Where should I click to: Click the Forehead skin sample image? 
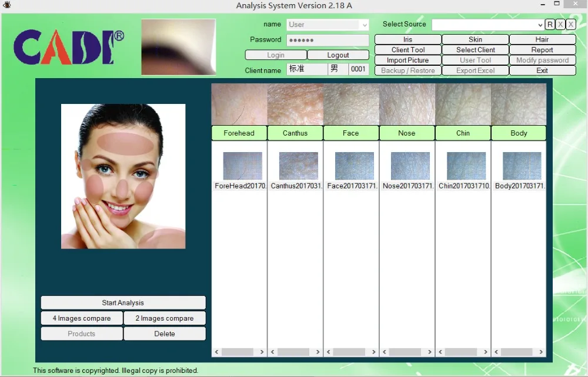click(239, 104)
